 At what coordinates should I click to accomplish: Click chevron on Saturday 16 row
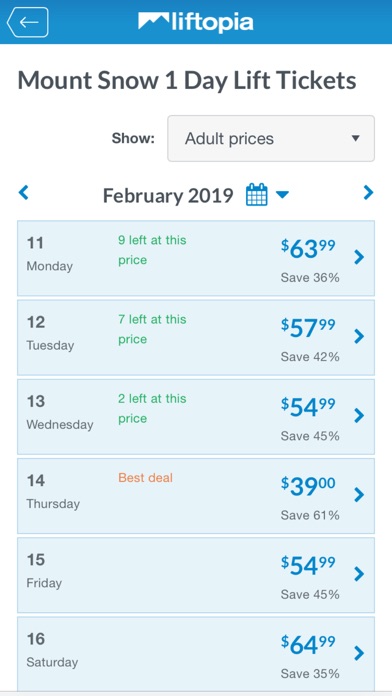tap(359, 653)
